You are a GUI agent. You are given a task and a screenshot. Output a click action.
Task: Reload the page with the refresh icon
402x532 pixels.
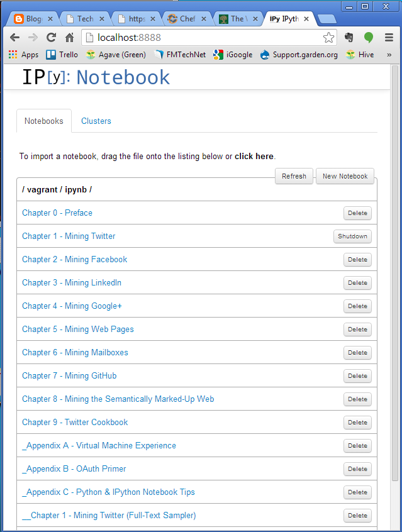pyautogui.click(x=52, y=38)
